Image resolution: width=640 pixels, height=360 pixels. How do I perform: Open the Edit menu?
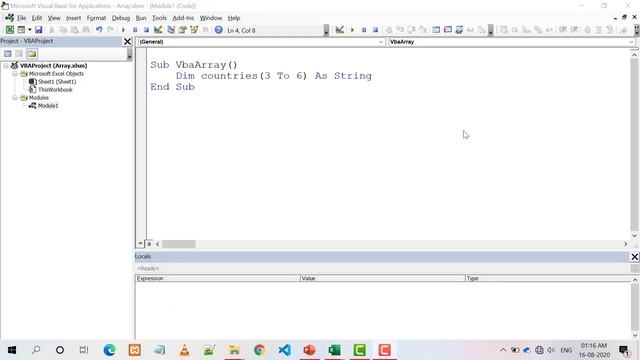pyautogui.click(x=37, y=18)
